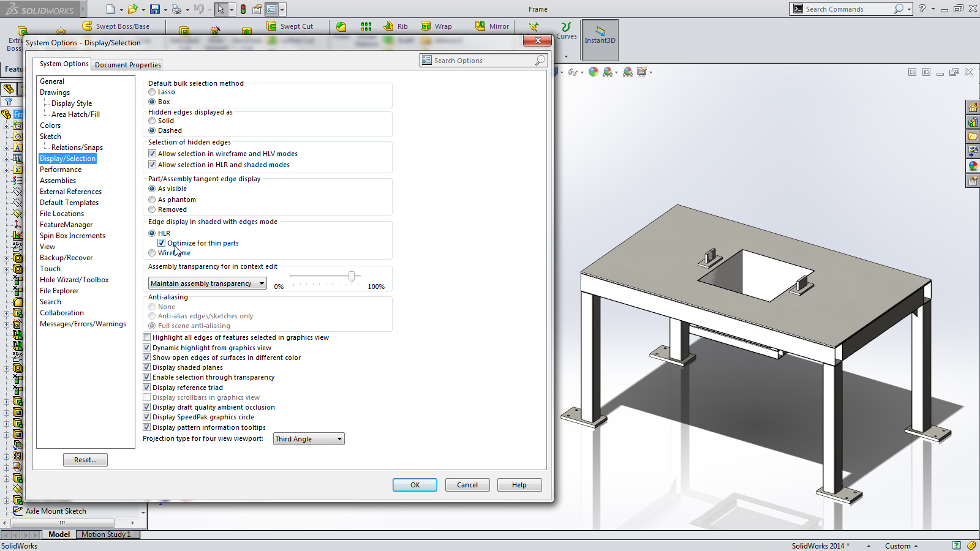The width and height of the screenshot is (980, 551).
Task: Click the Reset... button
Action: 85,460
